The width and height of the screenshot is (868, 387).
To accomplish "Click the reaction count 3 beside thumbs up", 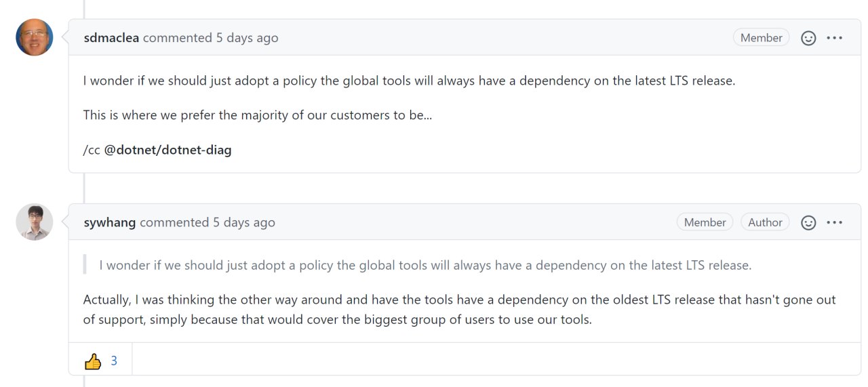I will [114, 361].
